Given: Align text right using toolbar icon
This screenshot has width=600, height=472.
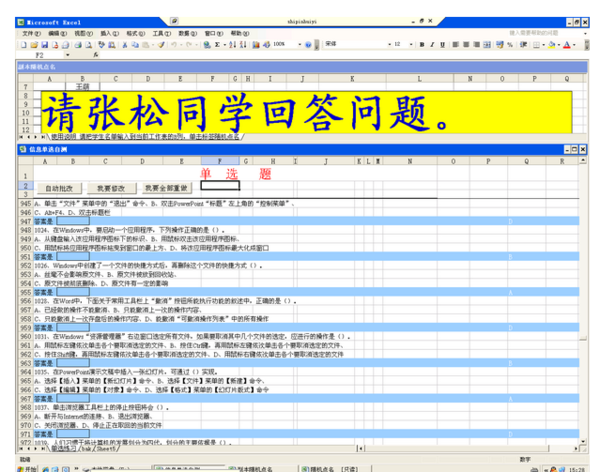Looking at the screenshot, I should click(476, 45).
